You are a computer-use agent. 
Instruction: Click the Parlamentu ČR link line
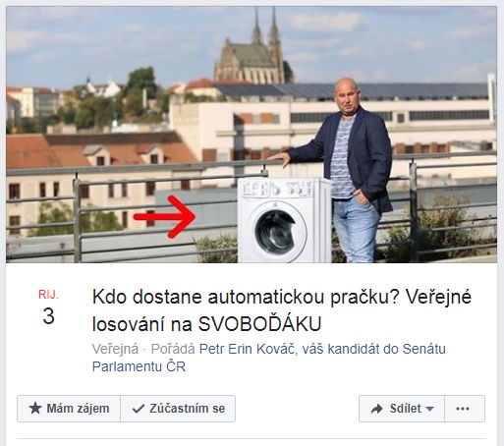(x=139, y=366)
